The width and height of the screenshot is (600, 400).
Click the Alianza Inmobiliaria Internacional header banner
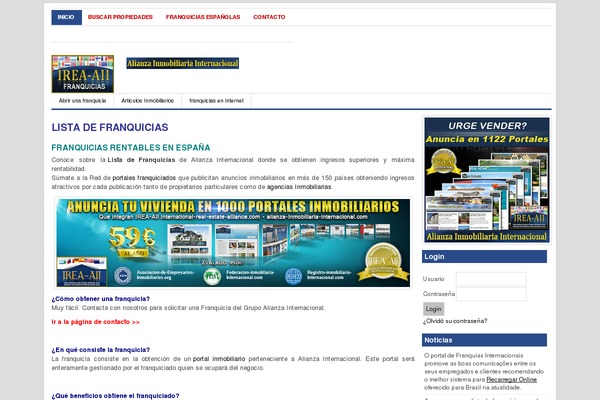click(183, 63)
